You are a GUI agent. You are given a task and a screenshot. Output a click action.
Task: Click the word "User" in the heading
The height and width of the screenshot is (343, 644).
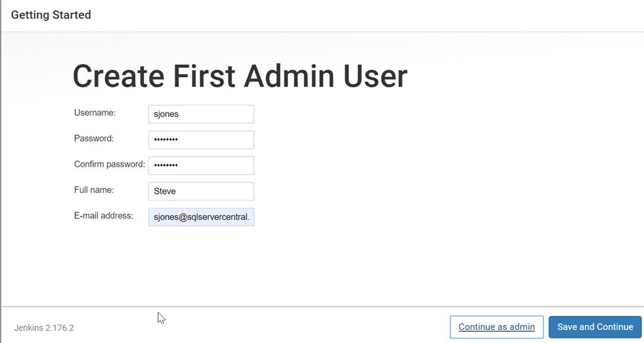pos(375,77)
